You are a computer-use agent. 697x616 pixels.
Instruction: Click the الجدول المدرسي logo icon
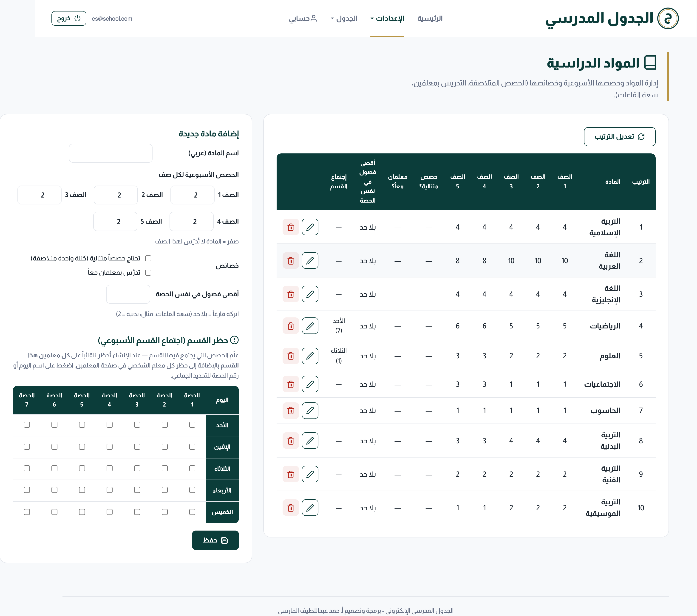(668, 18)
